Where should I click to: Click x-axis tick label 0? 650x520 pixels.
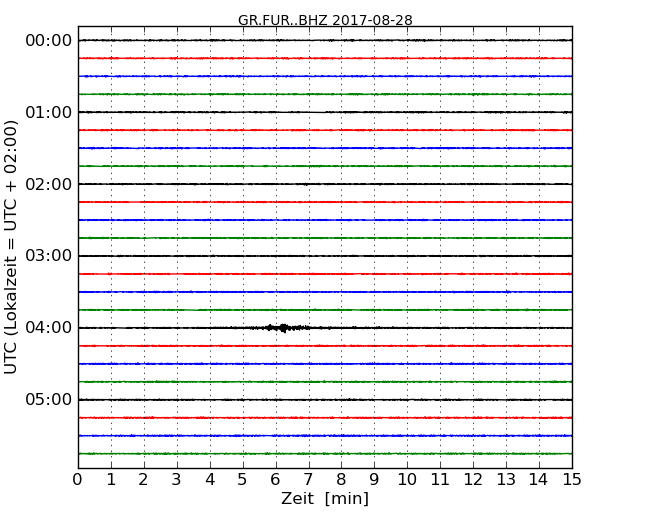coord(78,480)
